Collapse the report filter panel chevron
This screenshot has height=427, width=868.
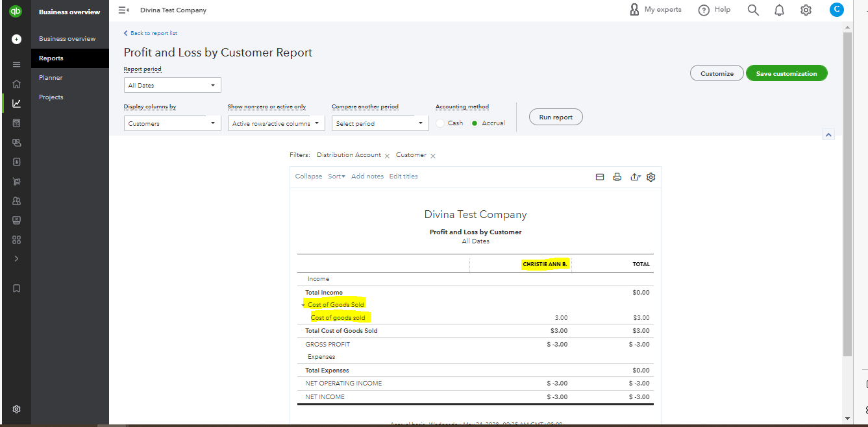[828, 135]
